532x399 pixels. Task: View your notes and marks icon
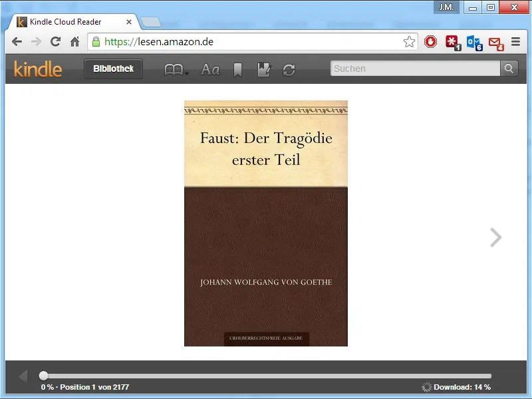(263, 69)
